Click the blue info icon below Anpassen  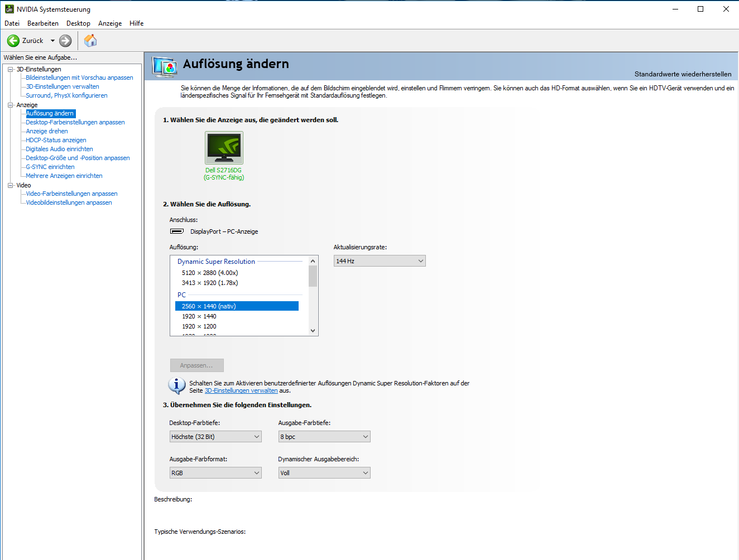pos(177,385)
